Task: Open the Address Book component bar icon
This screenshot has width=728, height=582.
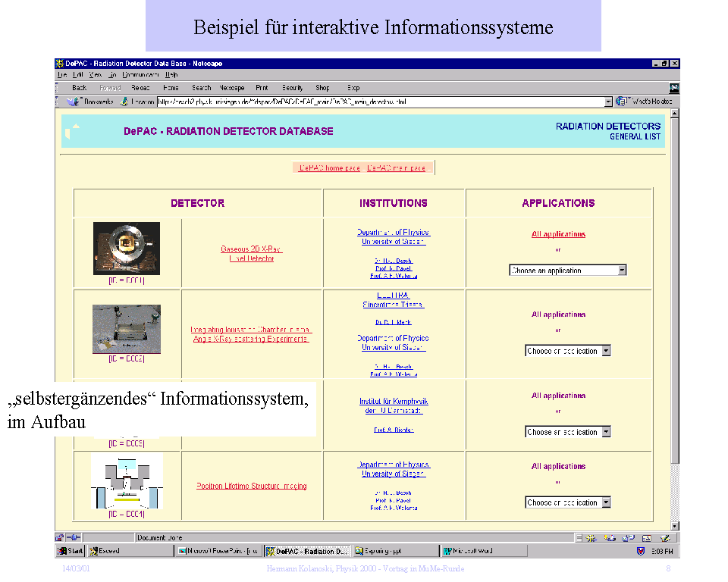Action: pyautogui.click(x=647, y=538)
